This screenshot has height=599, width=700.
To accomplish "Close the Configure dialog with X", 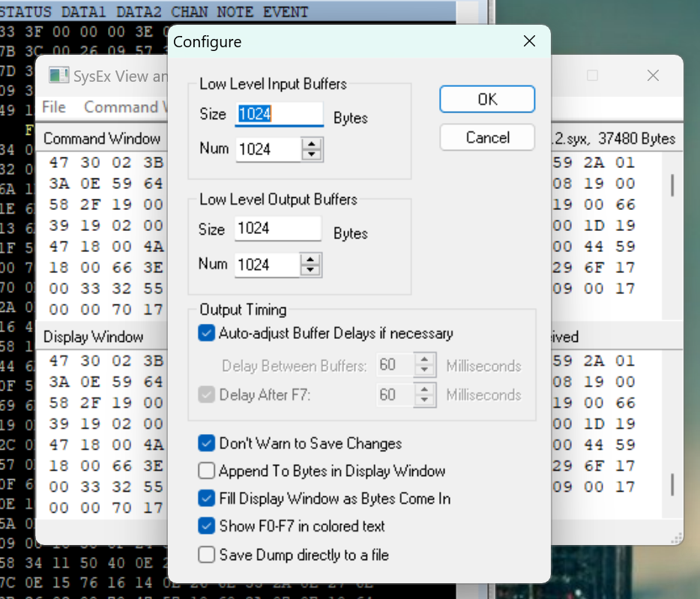I will click(x=529, y=41).
